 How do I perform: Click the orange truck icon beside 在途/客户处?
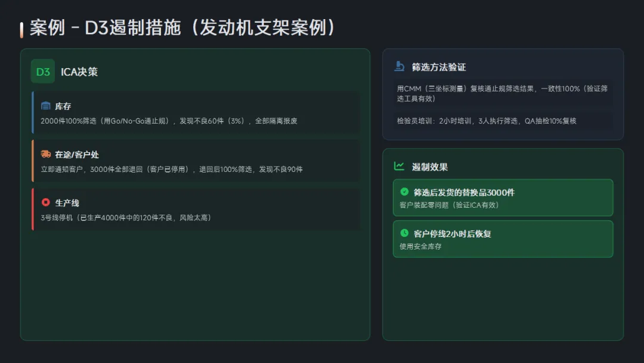coord(45,154)
